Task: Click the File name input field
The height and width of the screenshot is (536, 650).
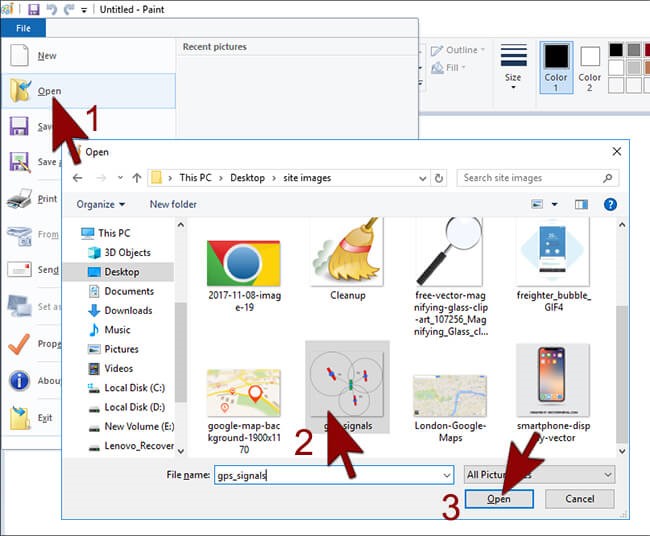Action: 334,475
